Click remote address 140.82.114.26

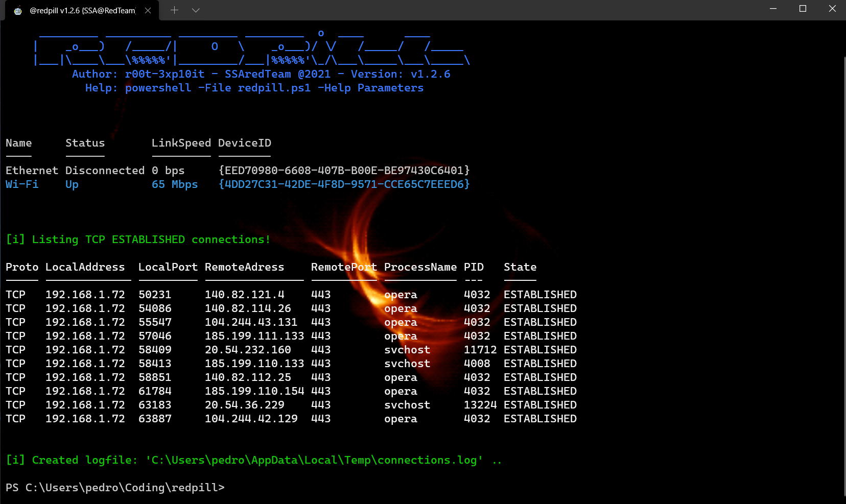248,308
